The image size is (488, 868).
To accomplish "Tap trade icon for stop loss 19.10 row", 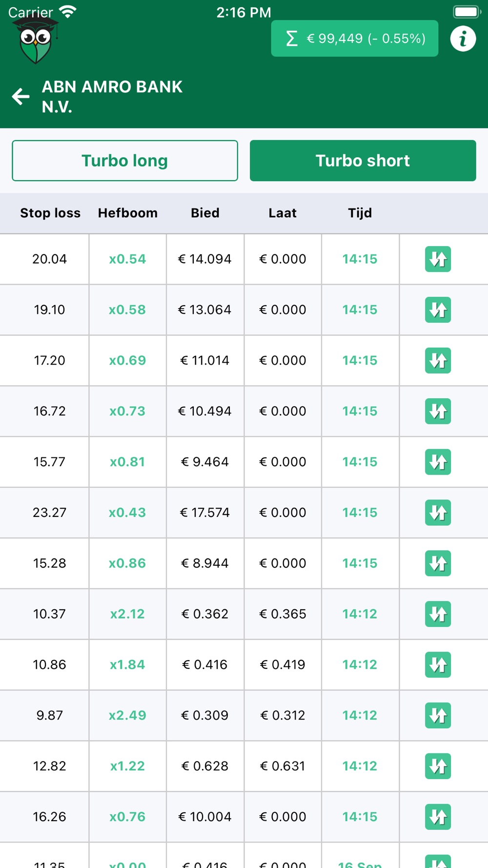I will click(x=438, y=310).
